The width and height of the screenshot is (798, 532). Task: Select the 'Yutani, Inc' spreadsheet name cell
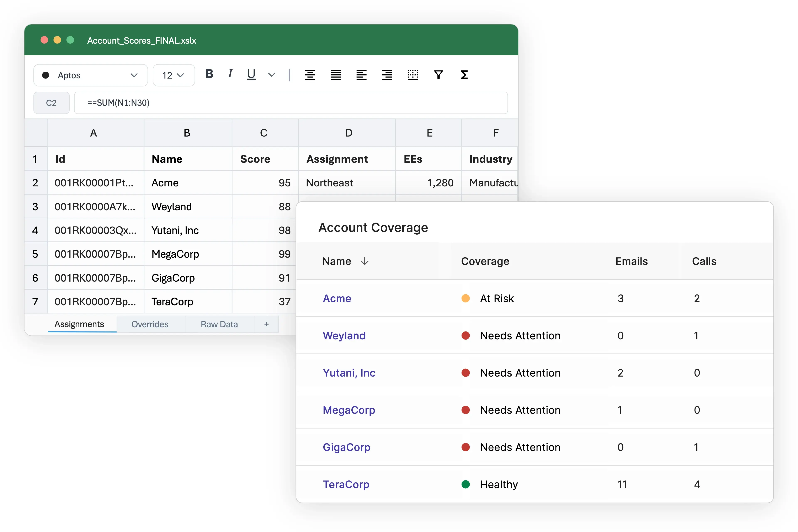tap(188, 230)
